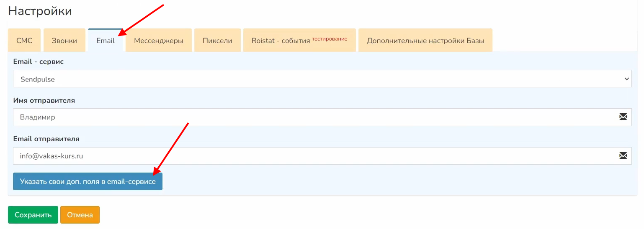Click the Email - сервис label
Viewport: 644px width, 229px height.
pyautogui.click(x=39, y=62)
